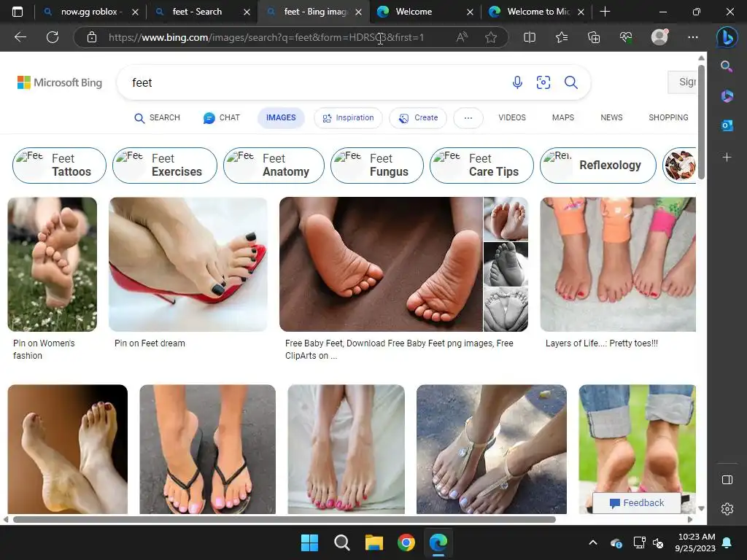Add page to favorites with the star icon
Image resolution: width=747 pixels, height=560 pixels.
click(x=491, y=37)
